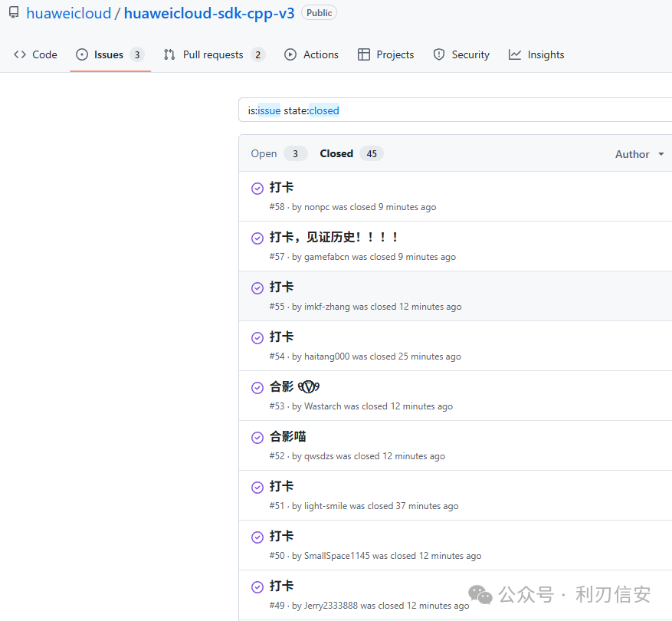Open issue #51 titled 打卡
The image size is (672, 621).
[x=281, y=486]
